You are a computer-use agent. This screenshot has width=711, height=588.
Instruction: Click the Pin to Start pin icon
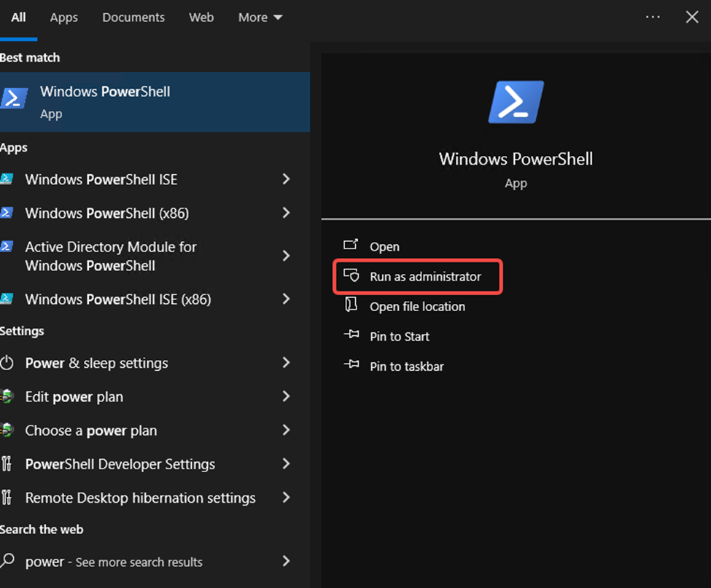(x=351, y=336)
